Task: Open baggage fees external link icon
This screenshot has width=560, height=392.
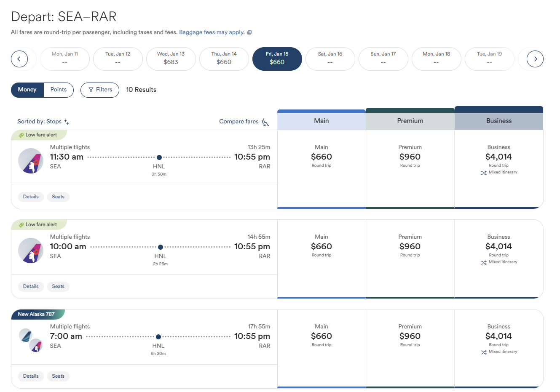Action: [x=249, y=32]
